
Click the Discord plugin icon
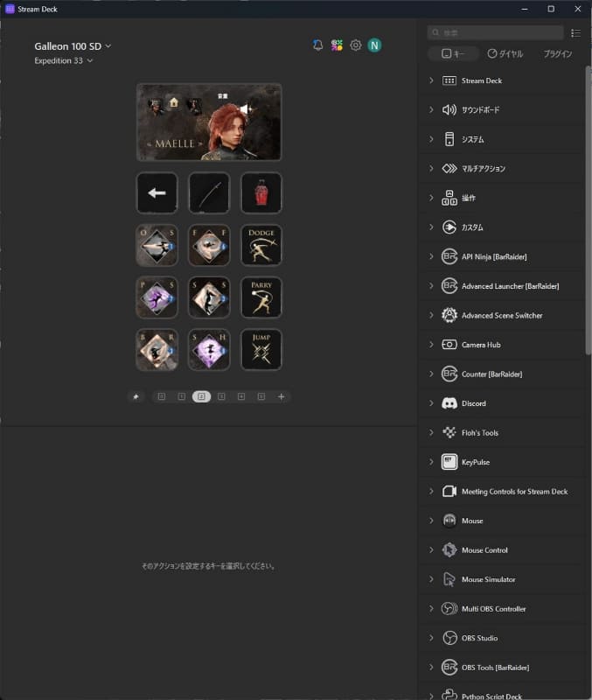pos(449,403)
